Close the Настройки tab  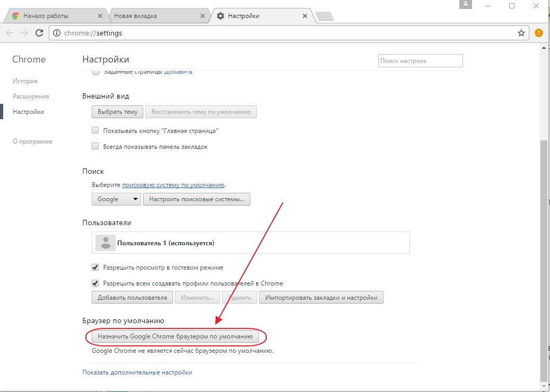click(x=304, y=16)
